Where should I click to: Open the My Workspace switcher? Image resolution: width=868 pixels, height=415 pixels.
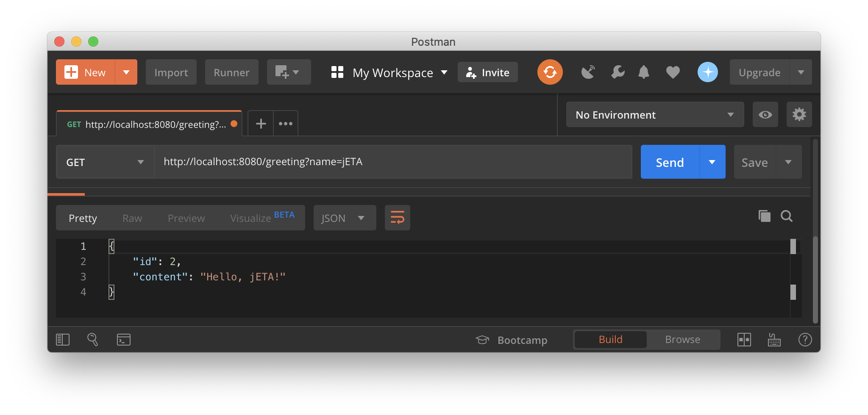[389, 72]
